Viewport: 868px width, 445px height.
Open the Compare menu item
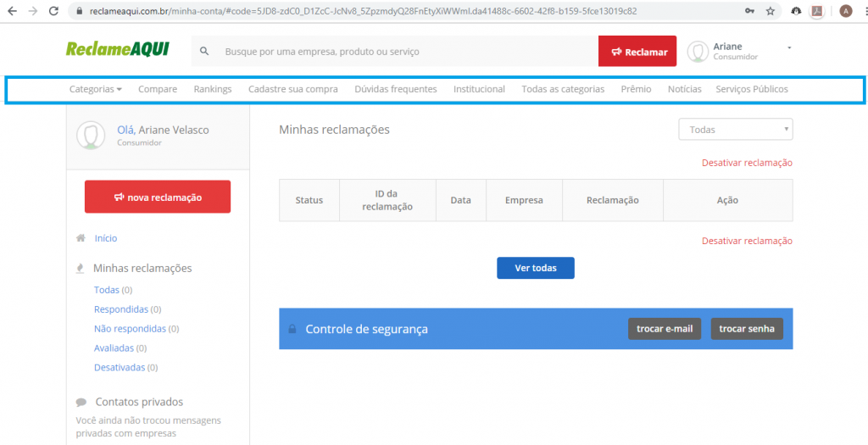point(158,89)
